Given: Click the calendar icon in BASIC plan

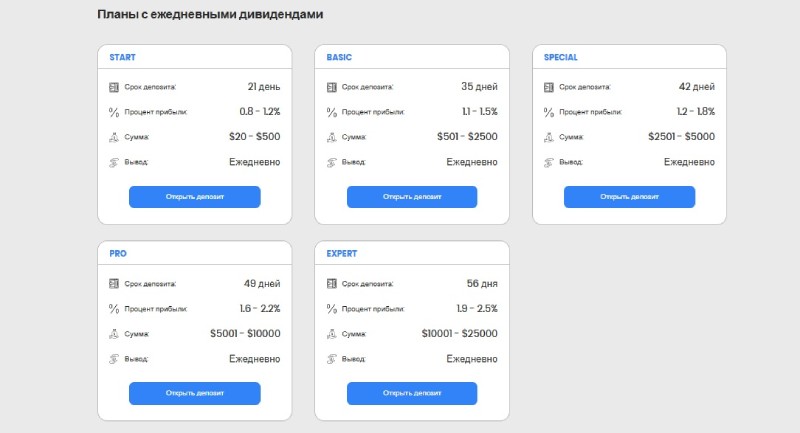Looking at the screenshot, I should click(x=331, y=87).
